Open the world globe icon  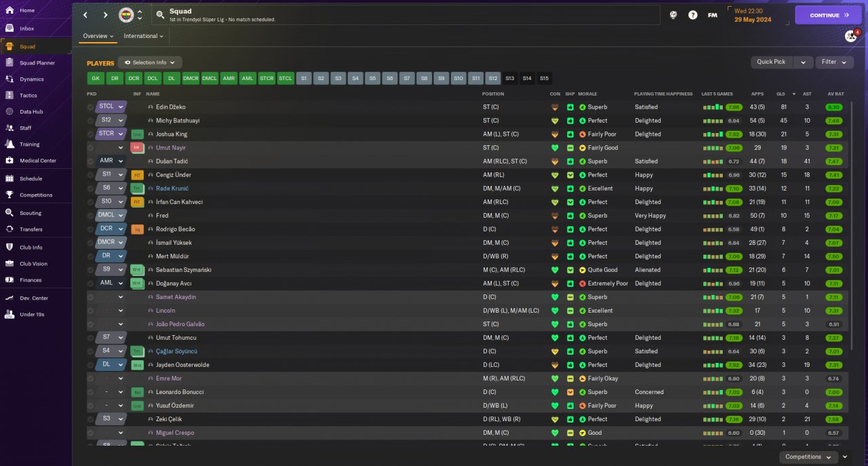pyautogui.click(x=673, y=15)
